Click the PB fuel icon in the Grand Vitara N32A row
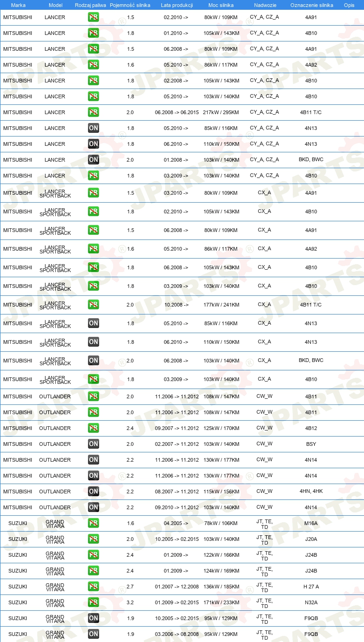This screenshot has width=364, height=642. pos(93,602)
